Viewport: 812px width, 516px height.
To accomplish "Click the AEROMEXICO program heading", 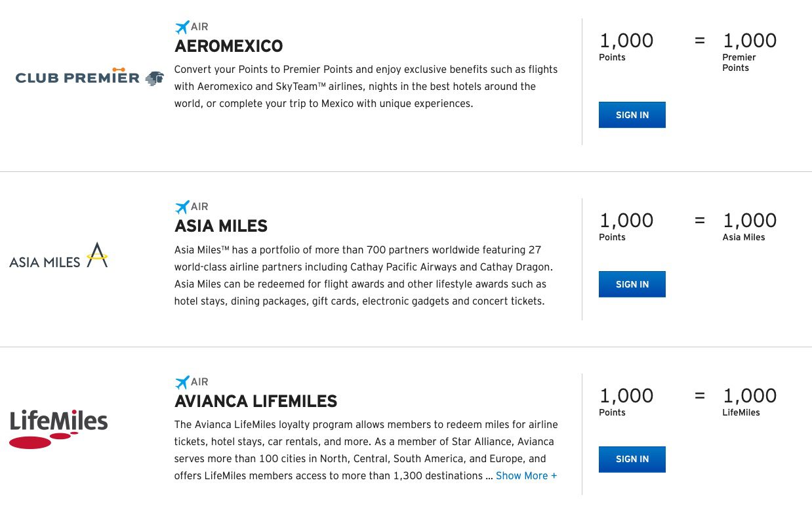I will (228, 46).
